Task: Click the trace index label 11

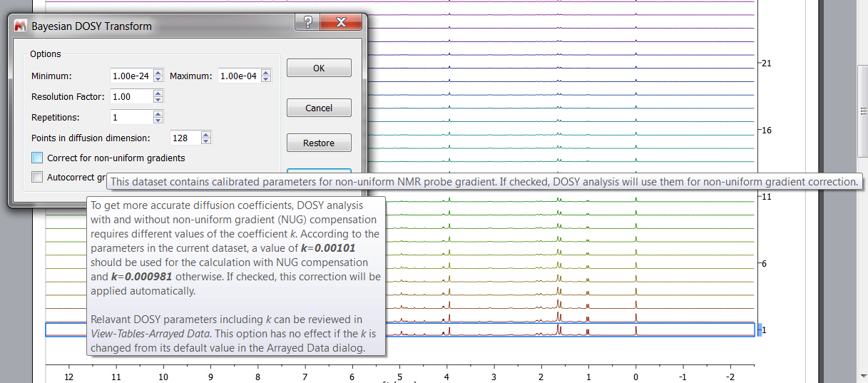Action: point(766,196)
